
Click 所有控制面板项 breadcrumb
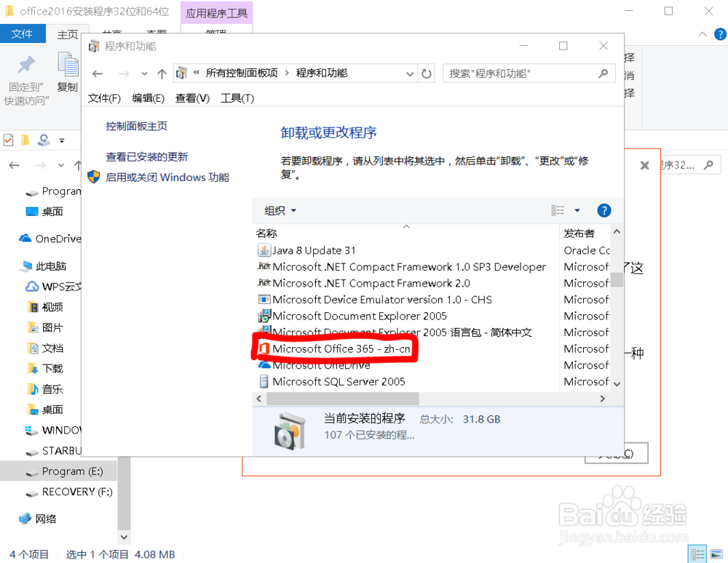242,73
